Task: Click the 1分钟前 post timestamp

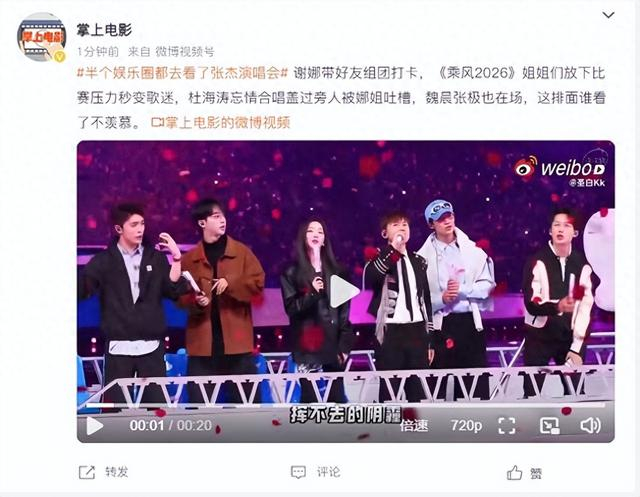Action: point(98,52)
